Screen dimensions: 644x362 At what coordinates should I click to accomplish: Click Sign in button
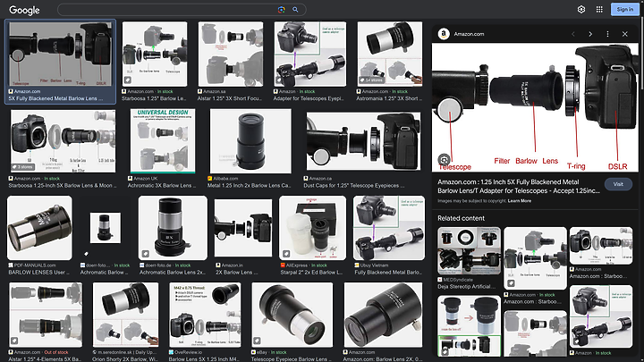pos(624,9)
